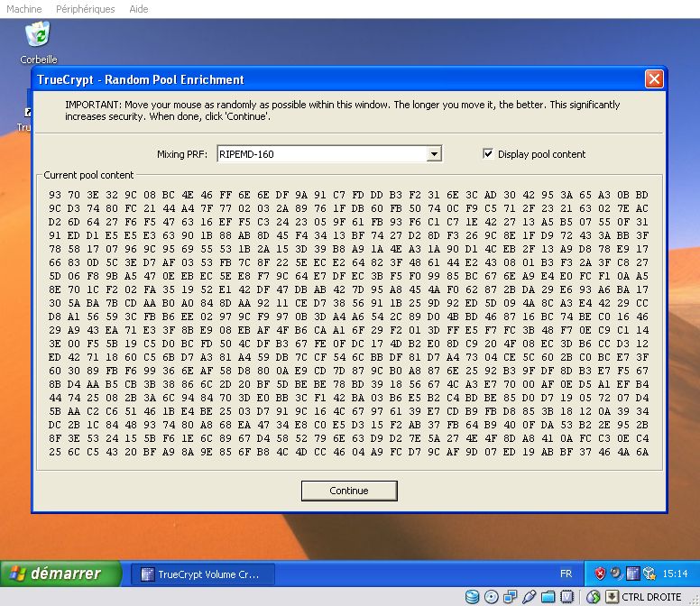Click the Continue button
This screenshot has height=606, width=700.
pos(349,491)
